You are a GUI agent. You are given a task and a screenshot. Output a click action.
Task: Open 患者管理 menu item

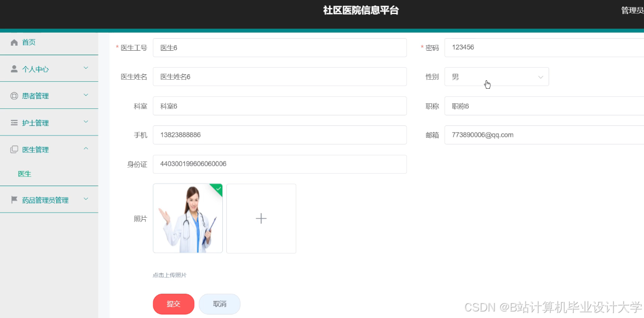point(49,96)
